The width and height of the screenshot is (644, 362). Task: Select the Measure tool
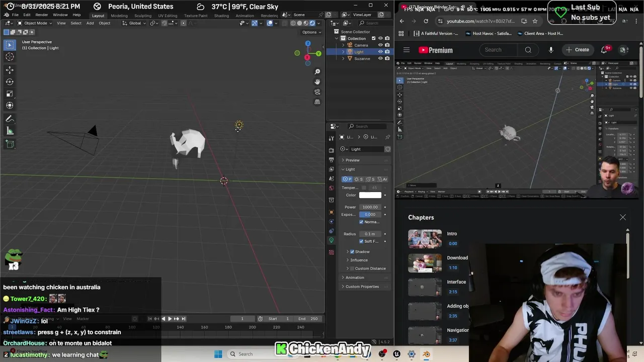10,131
